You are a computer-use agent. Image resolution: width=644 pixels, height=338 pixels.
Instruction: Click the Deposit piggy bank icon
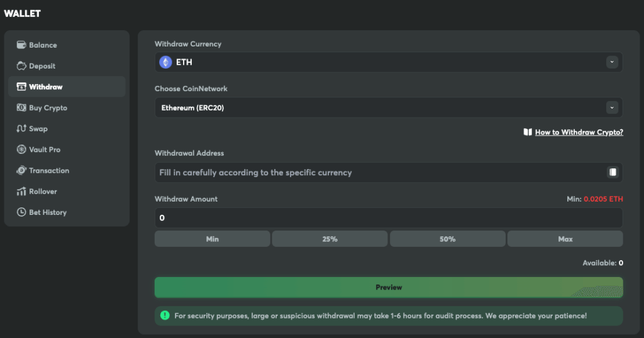(21, 66)
